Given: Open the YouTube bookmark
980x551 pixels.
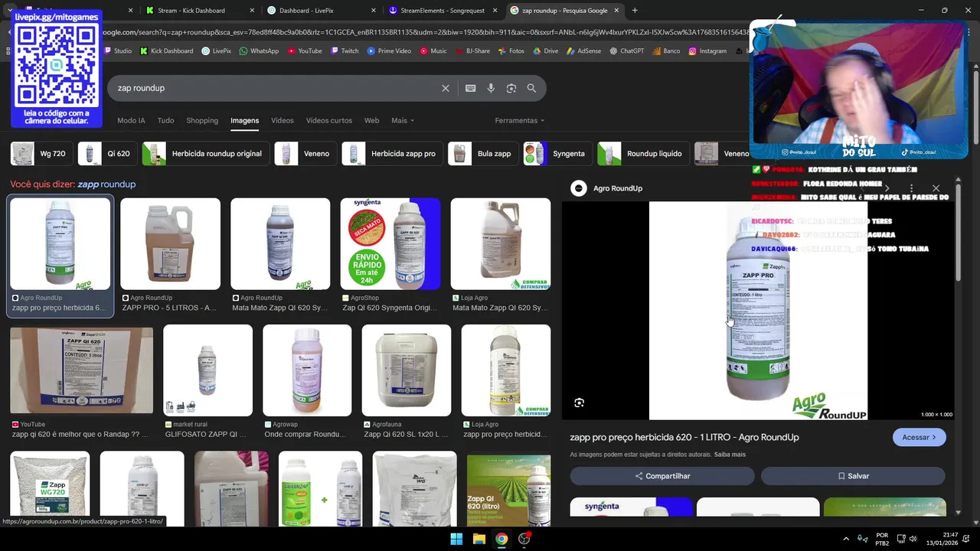Looking at the screenshot, I should (305, 51).
